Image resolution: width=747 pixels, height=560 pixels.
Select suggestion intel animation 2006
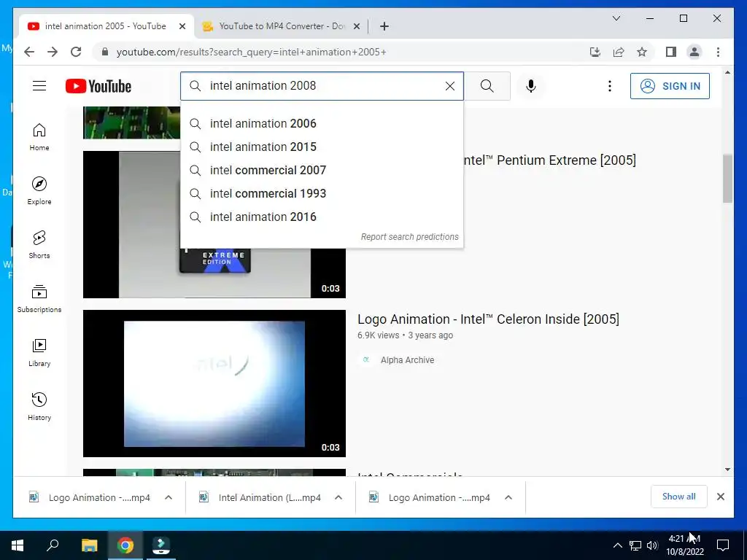click(x=322, y=123)
